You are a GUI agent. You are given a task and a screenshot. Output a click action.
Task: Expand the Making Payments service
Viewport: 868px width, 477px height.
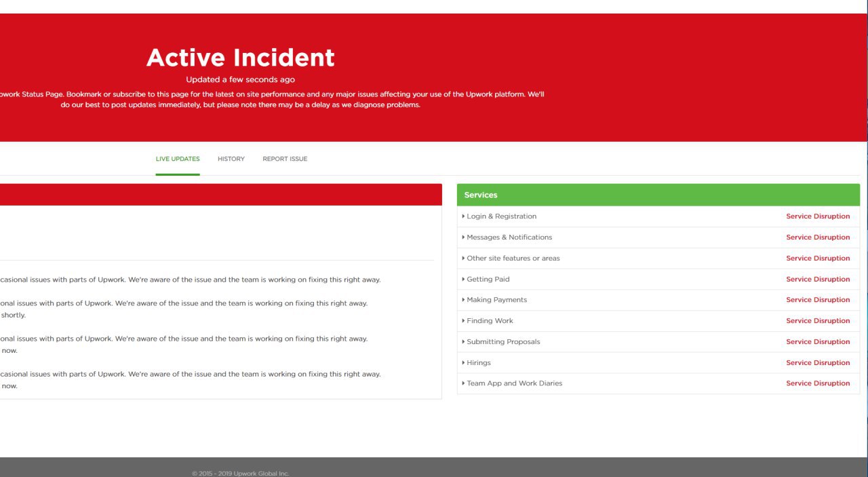[658, 300]
